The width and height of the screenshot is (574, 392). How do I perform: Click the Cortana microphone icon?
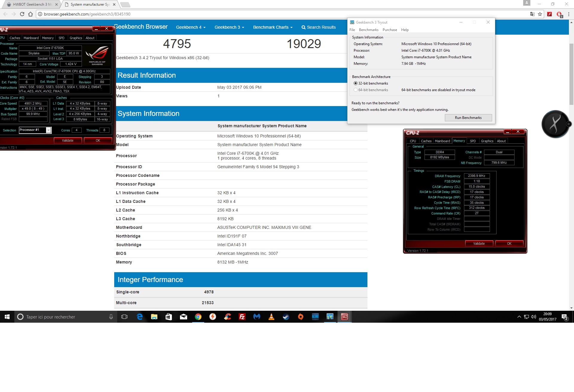click(x=111, y=317)
